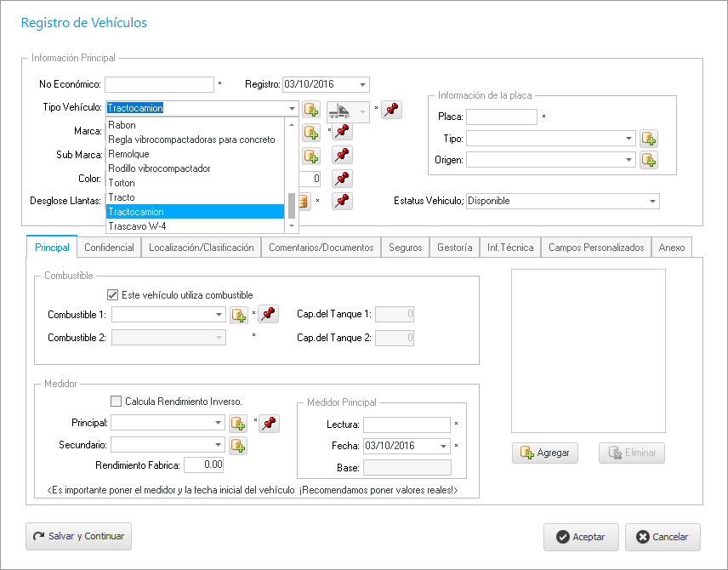Uncheck 'Este vehículo utiliza combustible'

pyautogui.click(x=112, y=295)
